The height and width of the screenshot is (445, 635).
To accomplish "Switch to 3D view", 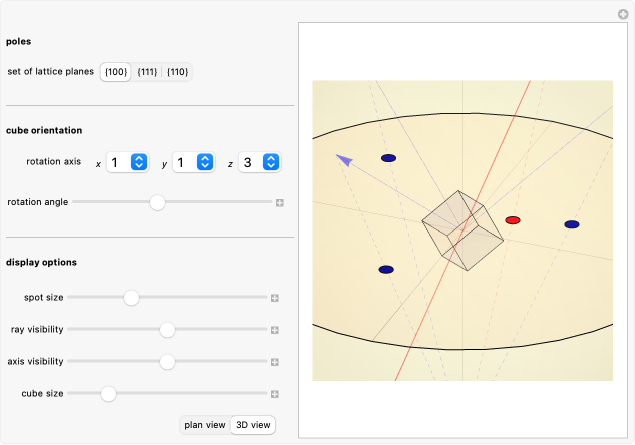I will coord(252,425).
